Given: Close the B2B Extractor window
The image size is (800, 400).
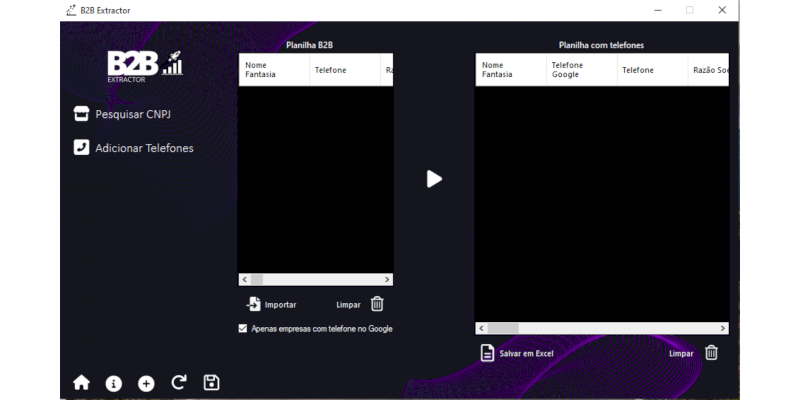Looking at the screenshot, I should click(722, 10).
